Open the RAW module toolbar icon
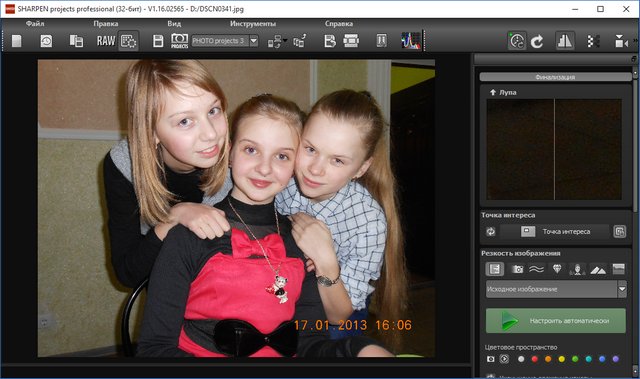This screenshot has width=640, height=379. (106, 41)
